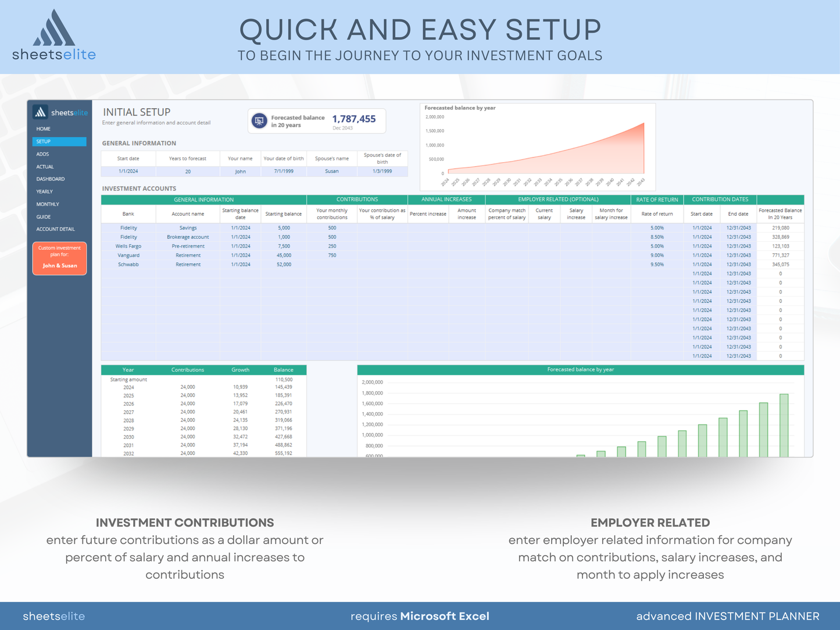This screenshot has width=840, height=630.
Task: Select the starting balance 52,000 cell
Action: [284, 264]
